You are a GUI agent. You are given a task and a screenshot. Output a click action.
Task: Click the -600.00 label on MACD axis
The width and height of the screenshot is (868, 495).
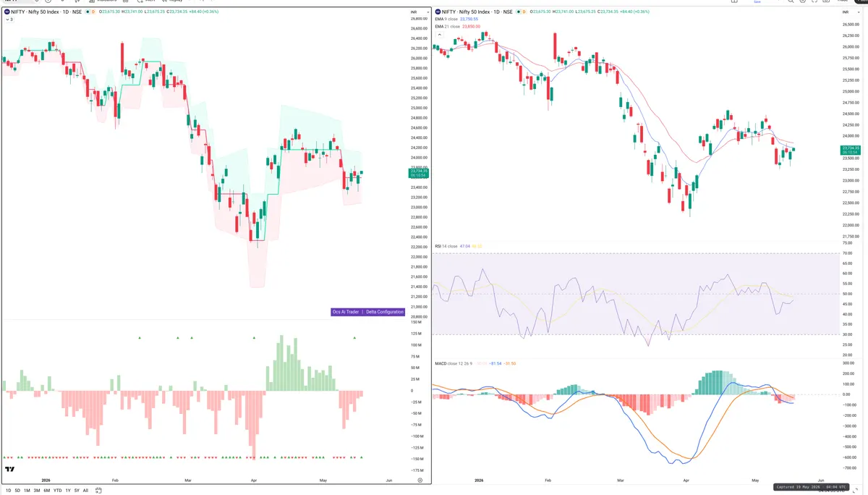[849, 457]
